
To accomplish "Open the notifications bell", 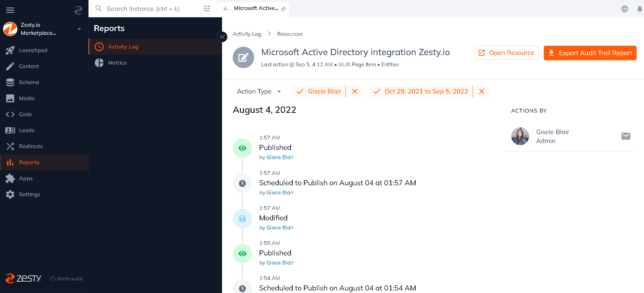I will click(639, 9).
